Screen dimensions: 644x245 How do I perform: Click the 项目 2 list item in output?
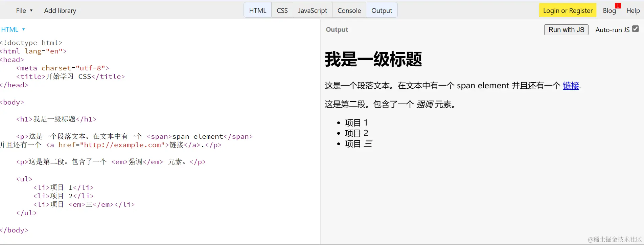click(356, 133)
